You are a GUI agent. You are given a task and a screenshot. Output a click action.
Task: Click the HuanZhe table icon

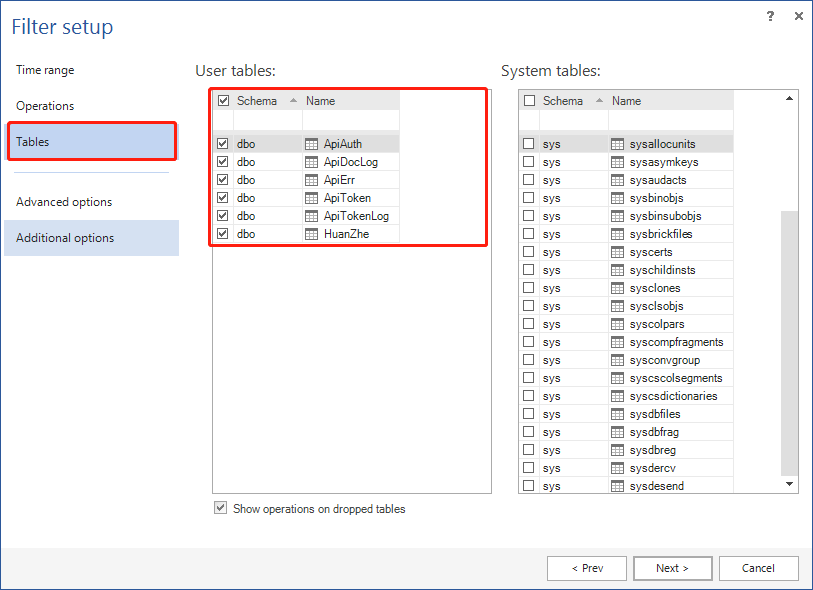click(x=311, y=234)
